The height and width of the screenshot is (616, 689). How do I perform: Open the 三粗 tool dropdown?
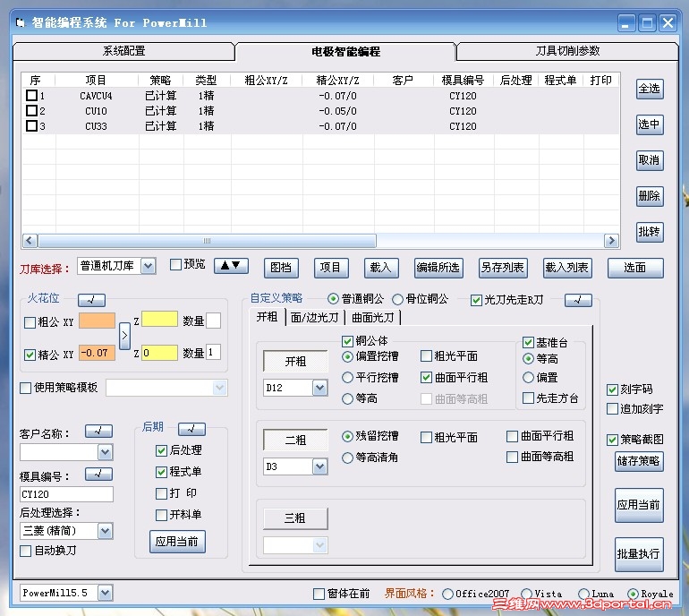click(320, 545)
